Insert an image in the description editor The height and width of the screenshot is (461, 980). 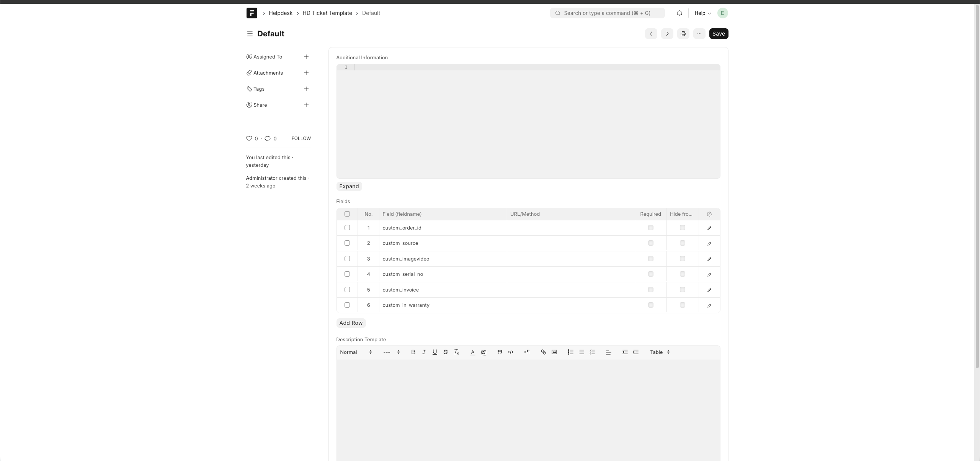(554, 352)
